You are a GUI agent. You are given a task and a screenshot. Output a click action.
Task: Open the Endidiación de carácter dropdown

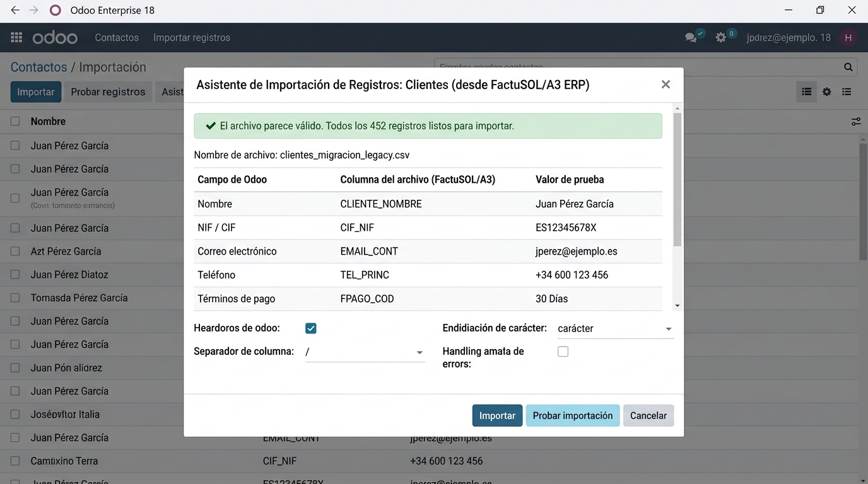coord(616,328)
